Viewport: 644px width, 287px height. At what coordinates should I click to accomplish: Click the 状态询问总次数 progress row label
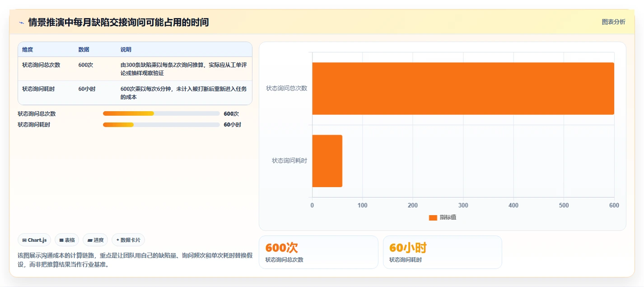(x=37, y=114)
